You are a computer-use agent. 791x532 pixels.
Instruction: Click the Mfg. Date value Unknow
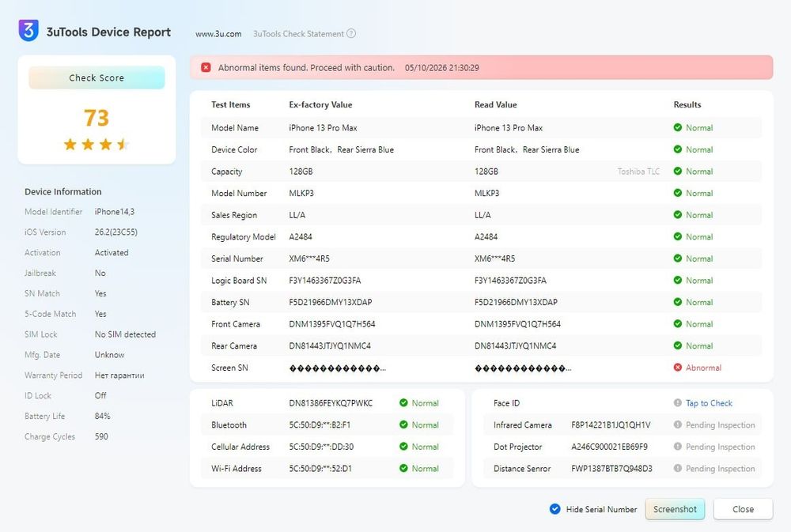(109, 354)
